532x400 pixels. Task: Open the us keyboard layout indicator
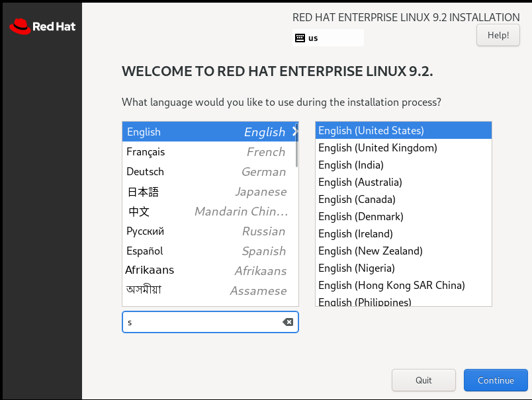pyautogui.click(x=328, y=38)
